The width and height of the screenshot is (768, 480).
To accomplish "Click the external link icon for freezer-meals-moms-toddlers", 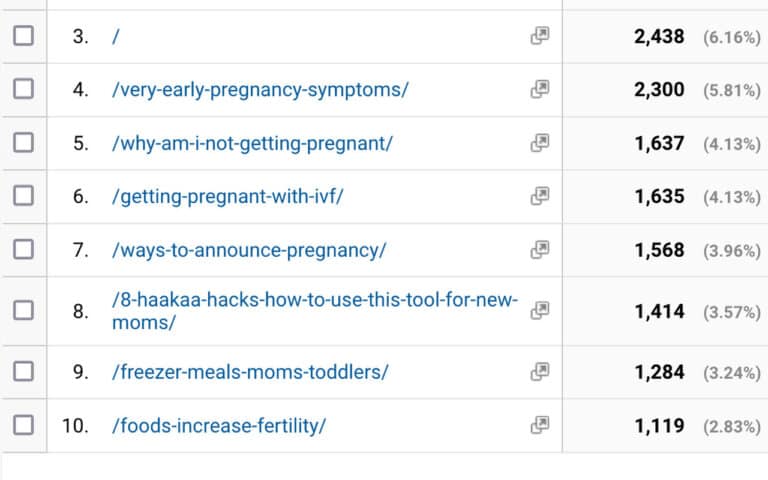I will [540, 372].
